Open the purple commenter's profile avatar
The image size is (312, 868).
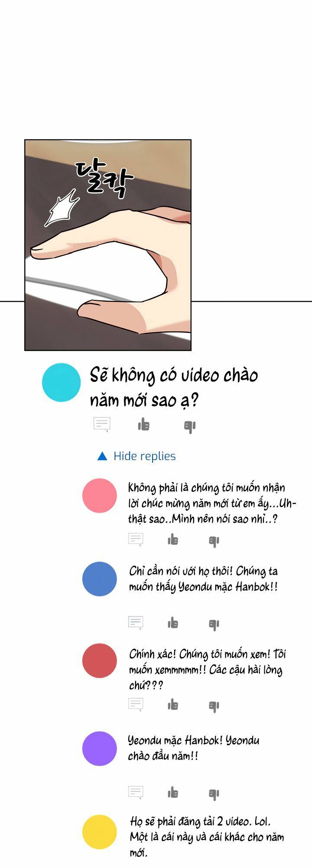[x=100, y=749]
